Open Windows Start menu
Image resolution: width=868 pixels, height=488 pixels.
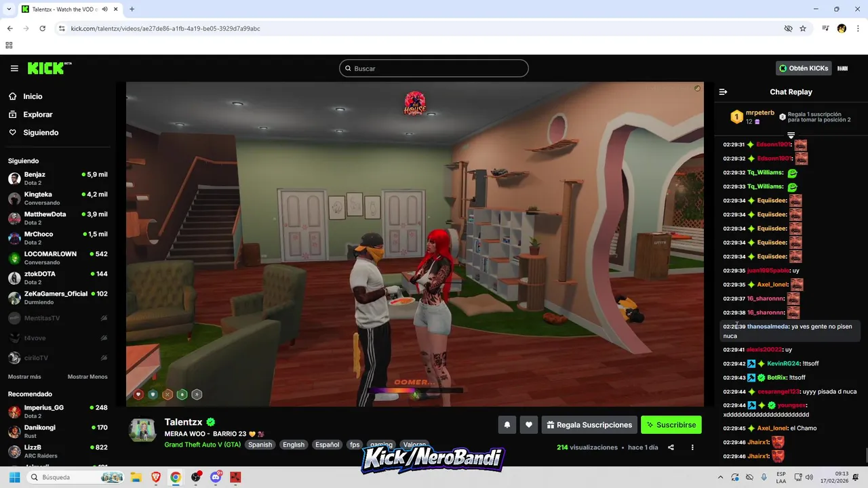coord(14,477)
